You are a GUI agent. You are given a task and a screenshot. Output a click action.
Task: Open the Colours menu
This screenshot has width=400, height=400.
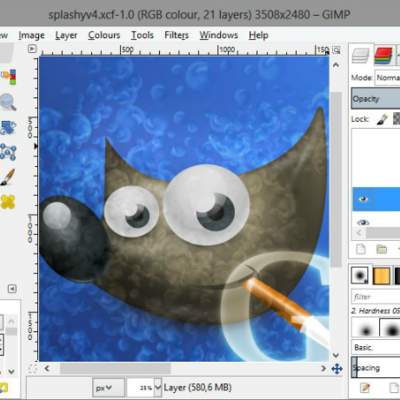click(x=104, y=35)
